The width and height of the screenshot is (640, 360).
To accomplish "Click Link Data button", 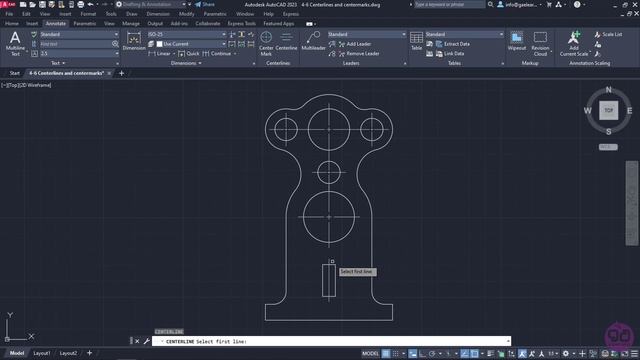I will pos(450,53).
